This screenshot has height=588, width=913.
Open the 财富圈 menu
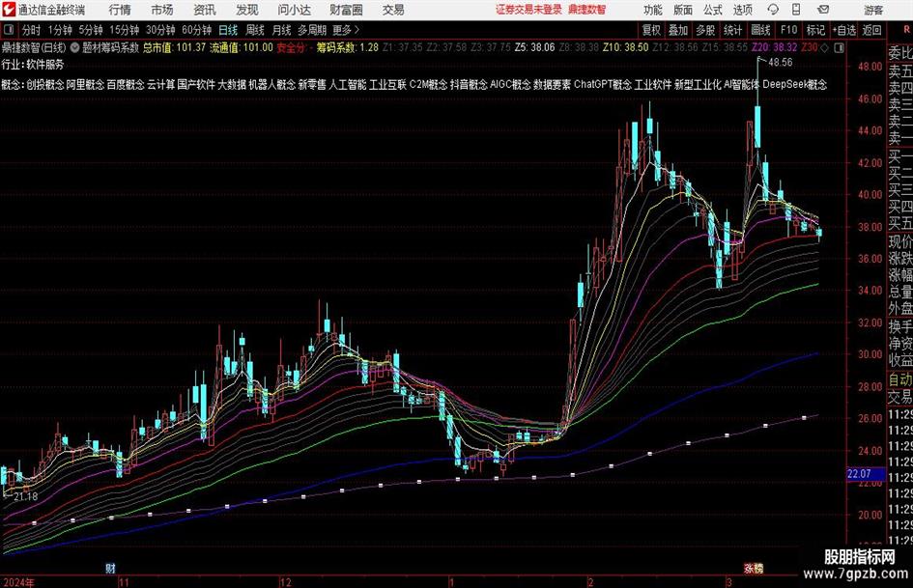coord(346,10)
